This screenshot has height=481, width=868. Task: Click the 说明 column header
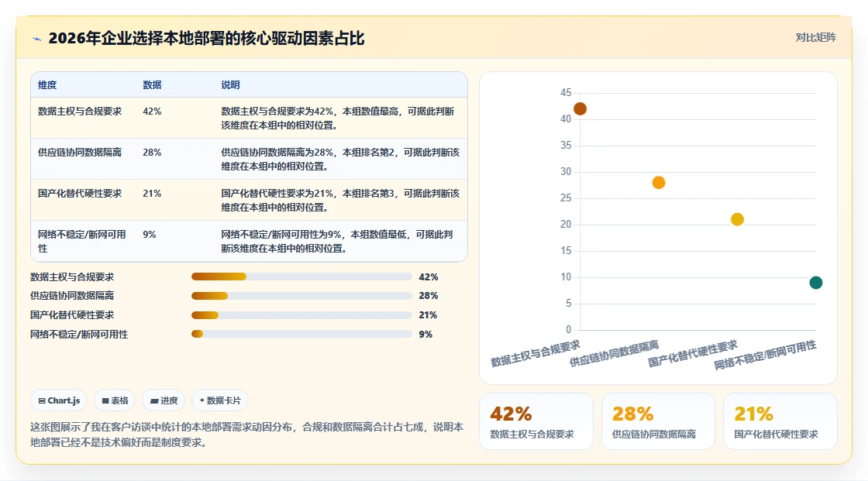230,84
